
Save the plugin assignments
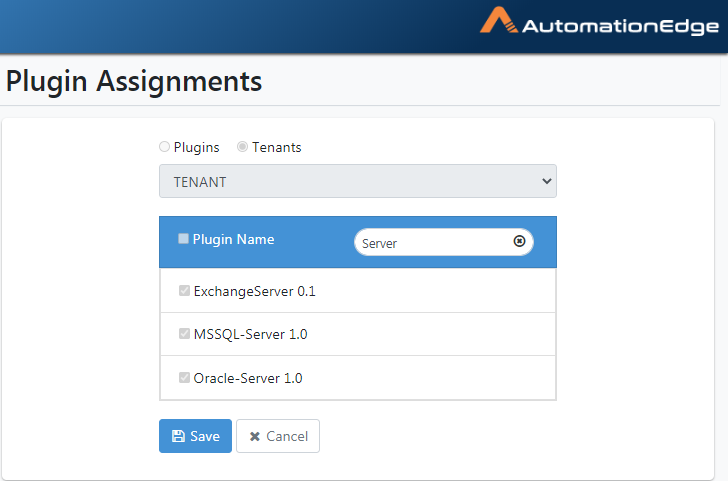[x=195, y=436]
